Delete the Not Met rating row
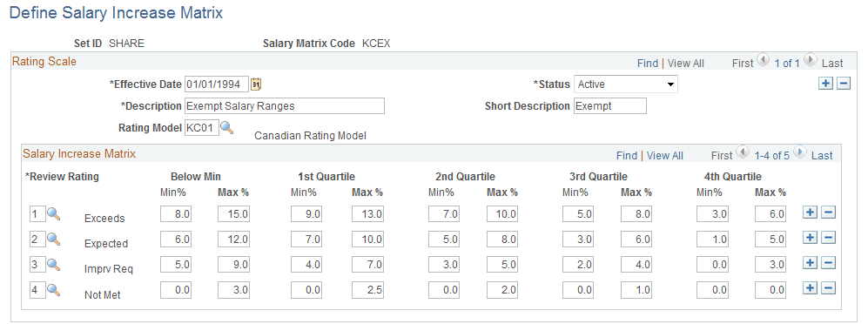Viewport: 868px width, 324px height. pos(828,288)
